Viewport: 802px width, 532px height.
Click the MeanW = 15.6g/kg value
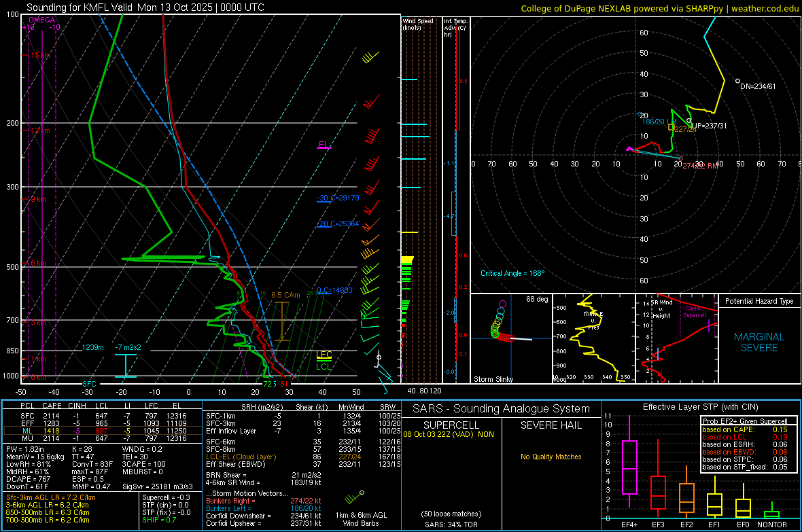[x=35, y=457]
